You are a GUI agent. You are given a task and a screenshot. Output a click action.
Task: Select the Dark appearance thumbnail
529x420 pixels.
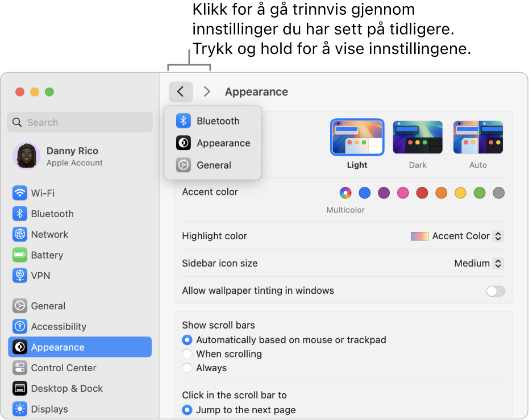tap(418, 137)
